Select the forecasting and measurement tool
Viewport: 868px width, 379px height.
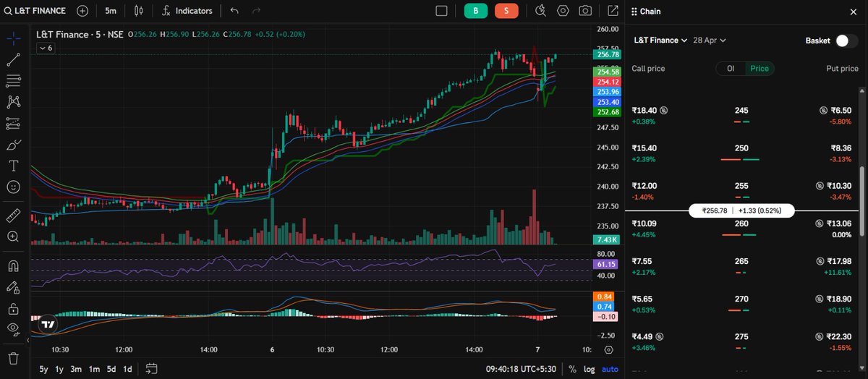pos(12,124)
